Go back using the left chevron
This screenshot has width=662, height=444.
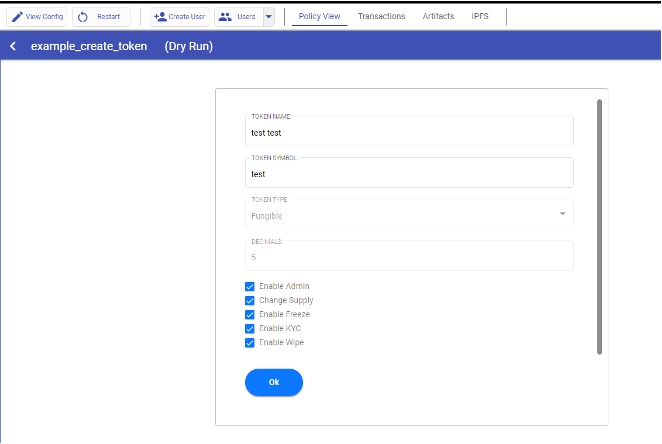(x=13, y=47)
